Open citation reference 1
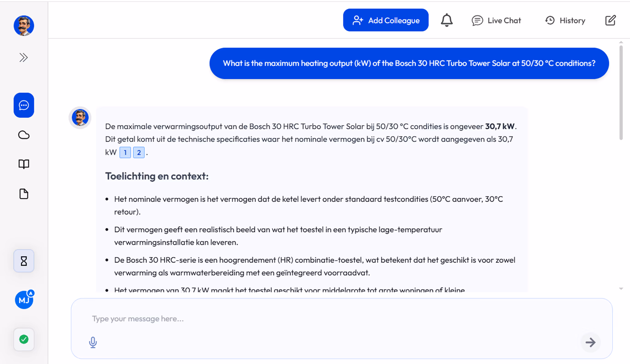This screenshot has width=630, height=364. click(x=125, y=152)
